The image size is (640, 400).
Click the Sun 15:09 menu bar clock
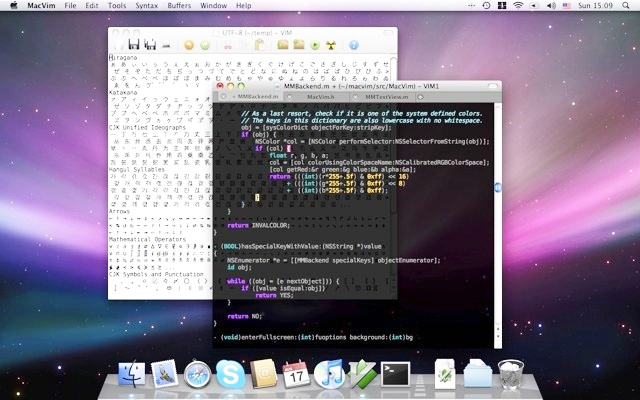tap(595, 6)
